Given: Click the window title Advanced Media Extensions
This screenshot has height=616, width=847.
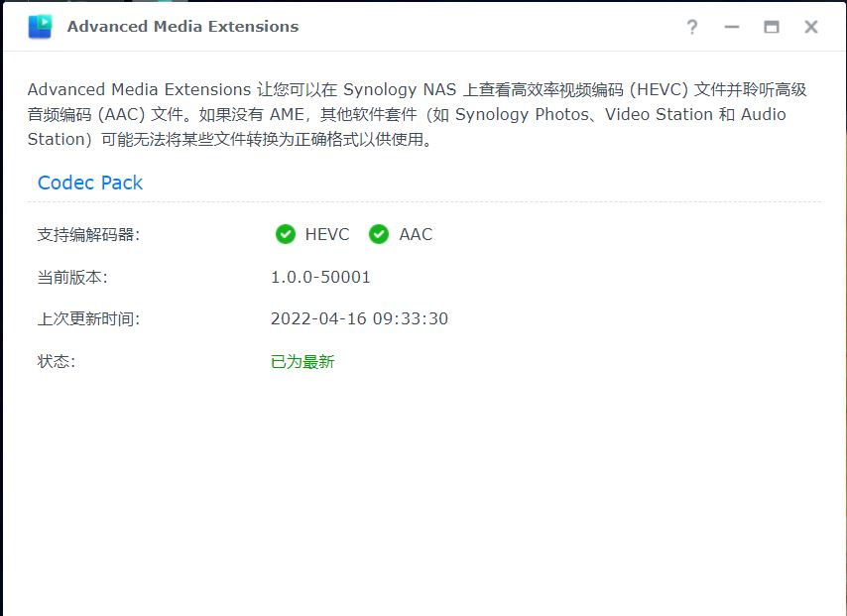Looking at the screenshot, I should (x=182, y=27).
